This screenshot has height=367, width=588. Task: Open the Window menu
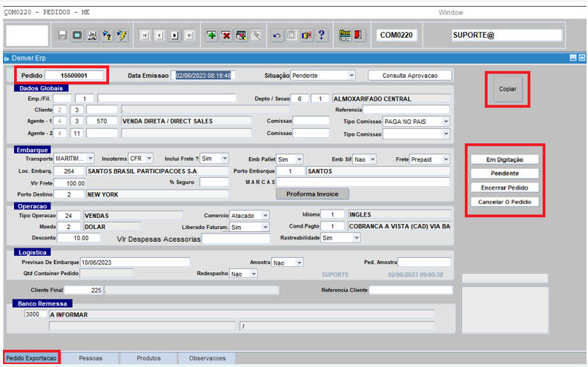pos(450,13)
